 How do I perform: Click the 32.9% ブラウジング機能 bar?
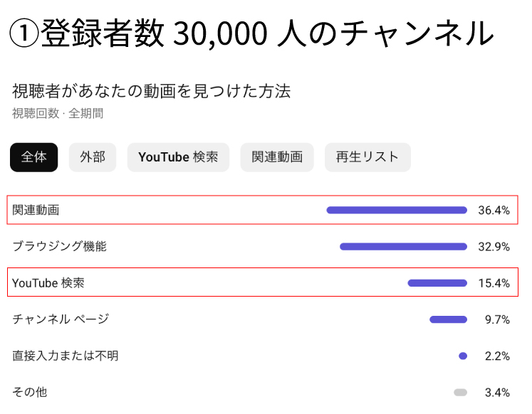[x=403, y=246]
